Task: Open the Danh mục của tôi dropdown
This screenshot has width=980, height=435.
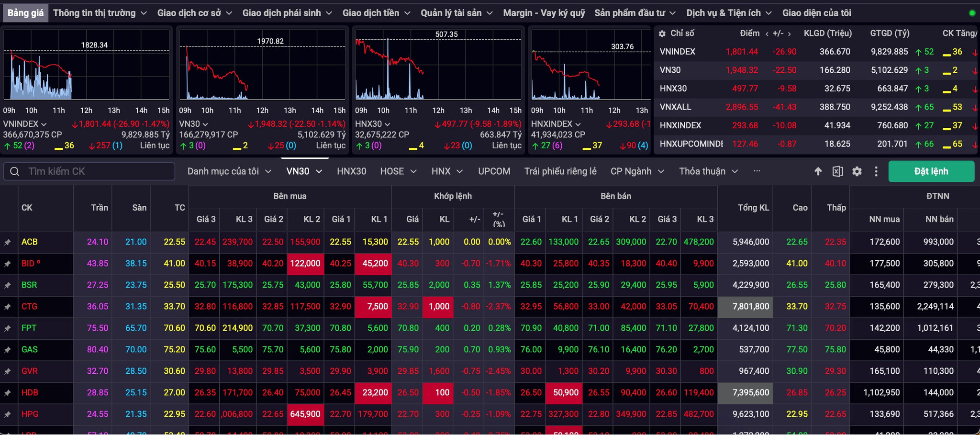Action: point(229,171)
